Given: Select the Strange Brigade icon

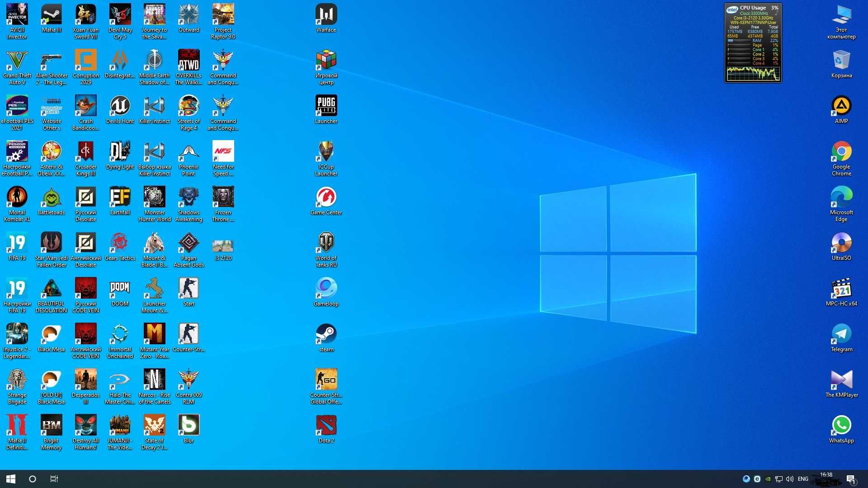Looking at the screenshot, I should pyautogui.click(x=17, y=386).
